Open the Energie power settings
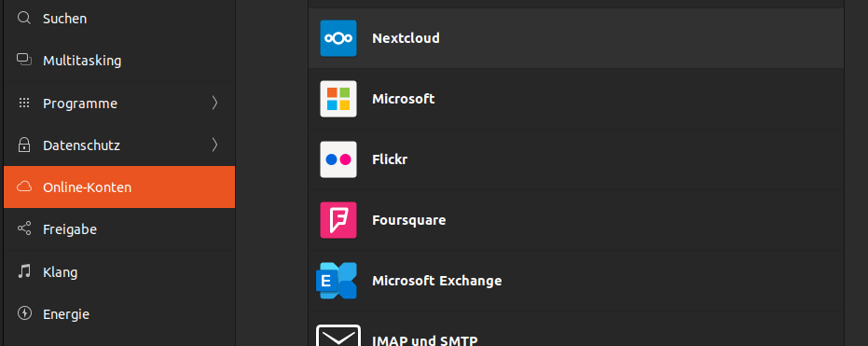This screenshot has width=868, height=346. click(119, 314)
